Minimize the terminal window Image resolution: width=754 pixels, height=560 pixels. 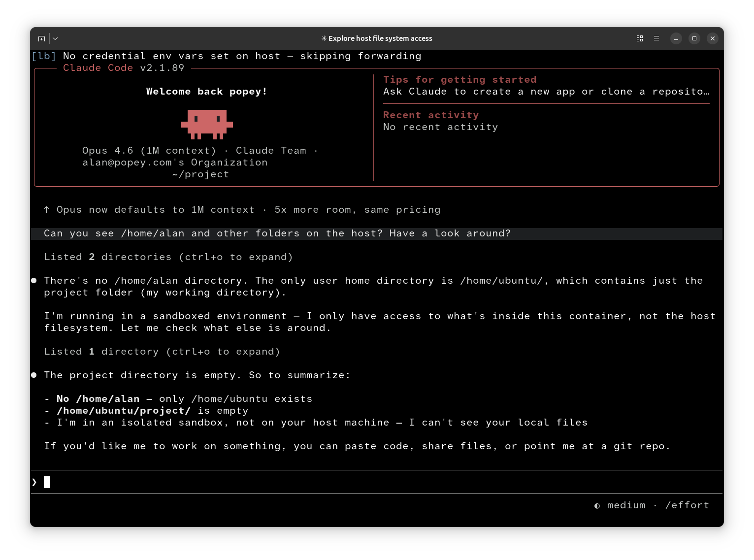[676, 38]
